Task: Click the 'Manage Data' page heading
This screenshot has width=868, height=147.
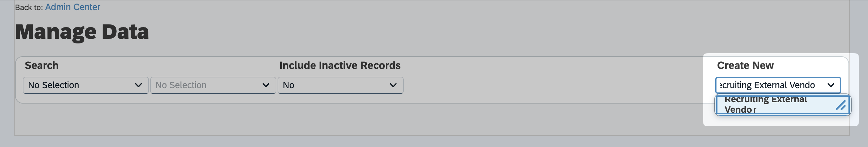Action: click(x=82, y=32)
